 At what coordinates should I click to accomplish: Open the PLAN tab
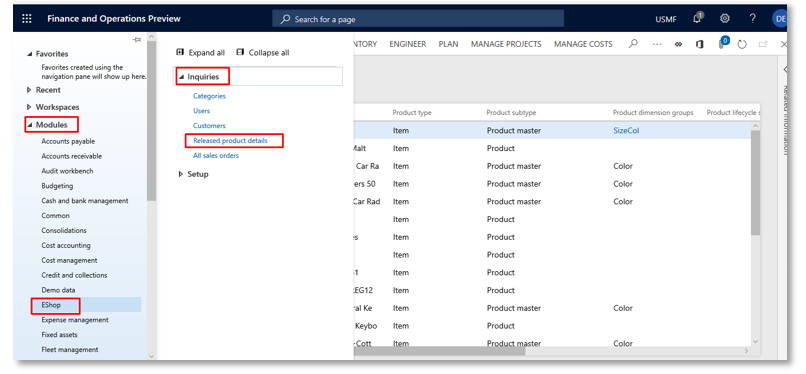(x=448, y=44)
